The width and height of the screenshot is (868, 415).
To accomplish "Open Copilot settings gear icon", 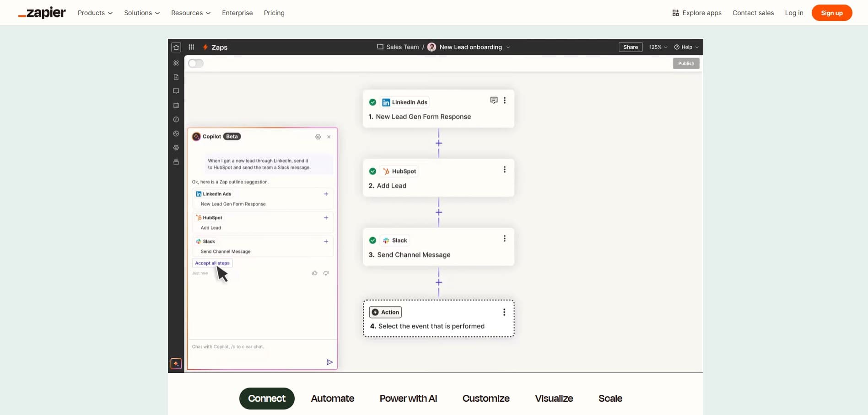I will pos(318,137).
